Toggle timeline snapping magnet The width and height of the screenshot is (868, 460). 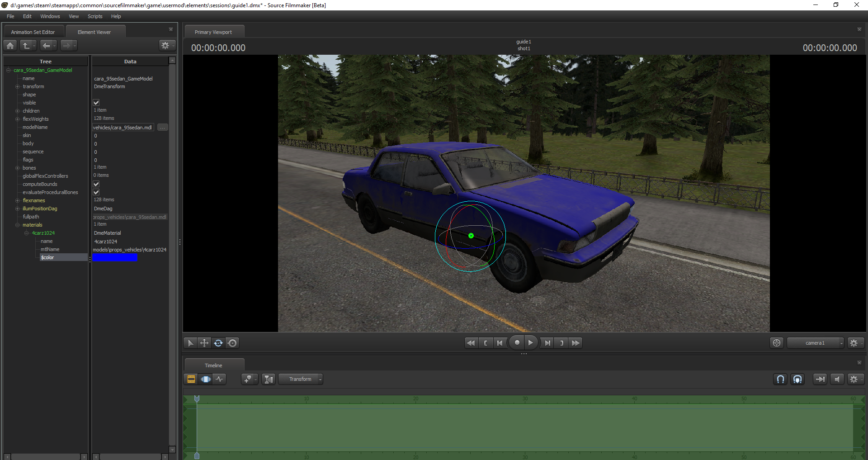[780, 379]
